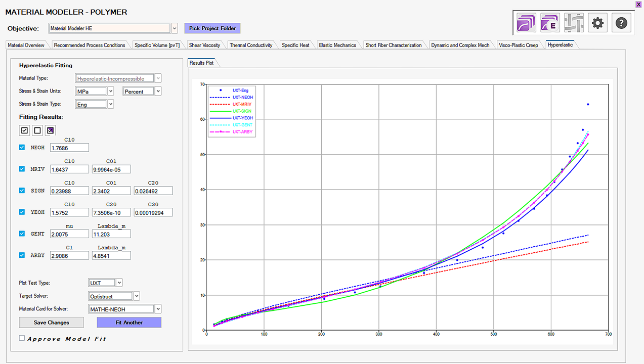Open the Target Solver dropdown
This screenshot has height=364, width=644.
coord(137,296)
